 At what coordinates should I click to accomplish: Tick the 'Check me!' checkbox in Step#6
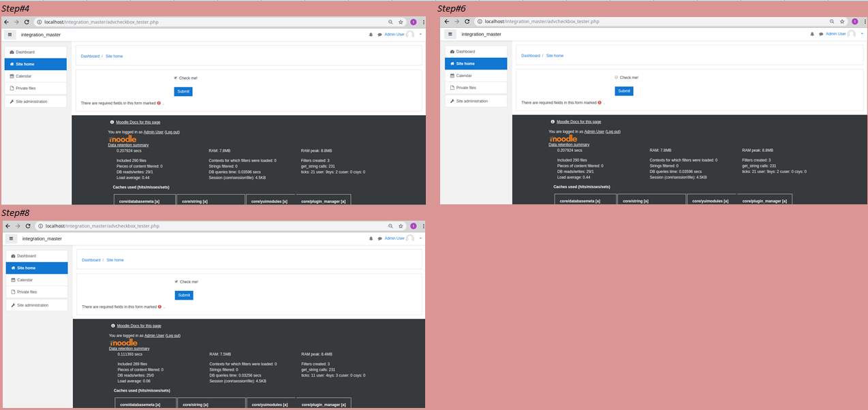click(616, 78)
